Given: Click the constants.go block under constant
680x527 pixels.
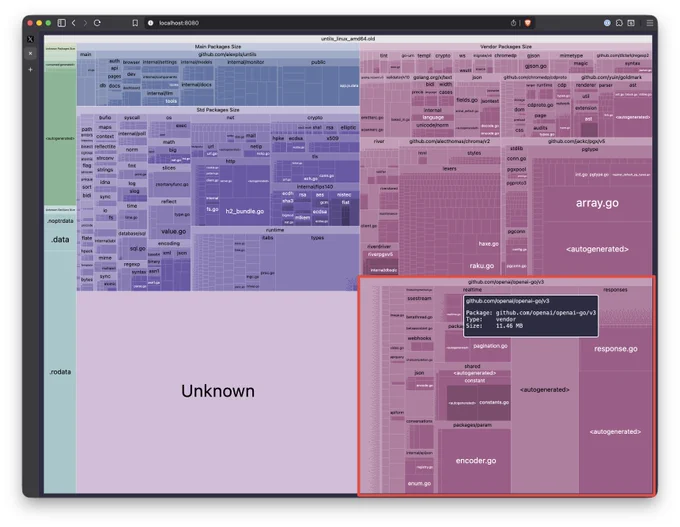Looking at the screenshot, I should [x=494, y=403].
